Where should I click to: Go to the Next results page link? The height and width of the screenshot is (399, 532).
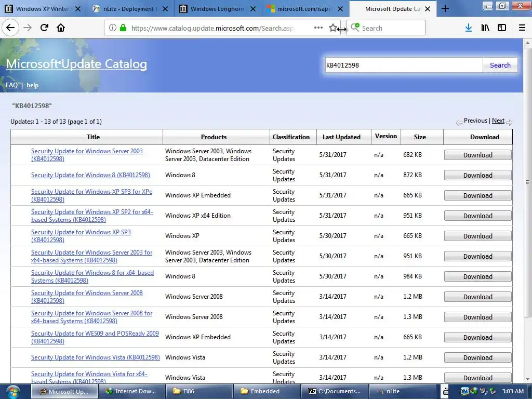(498, 121)
